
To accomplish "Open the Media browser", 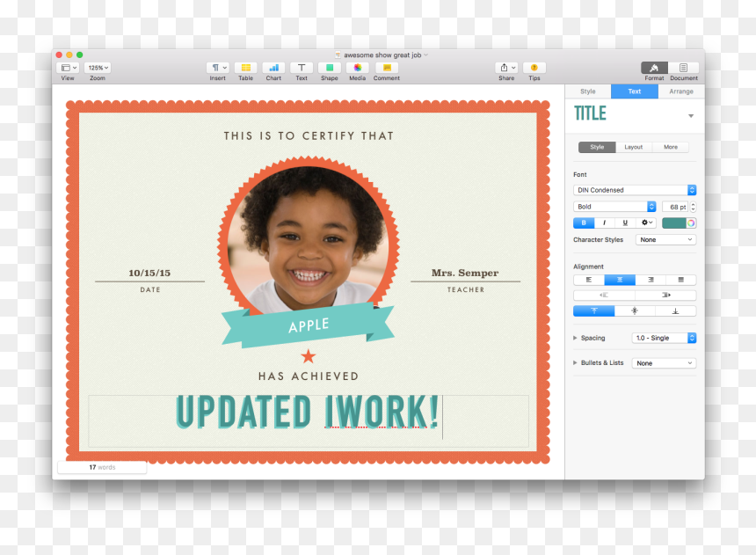I will click(x=357, y=68).
